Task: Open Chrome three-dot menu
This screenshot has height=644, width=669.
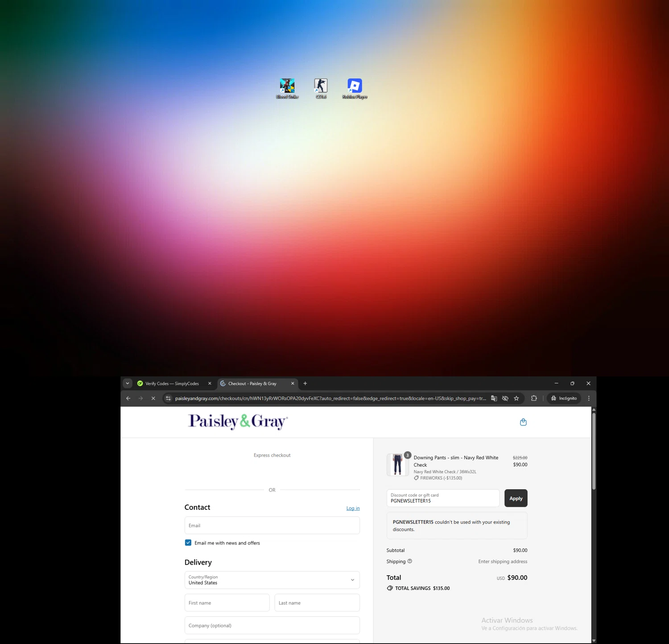Action: 589,398
